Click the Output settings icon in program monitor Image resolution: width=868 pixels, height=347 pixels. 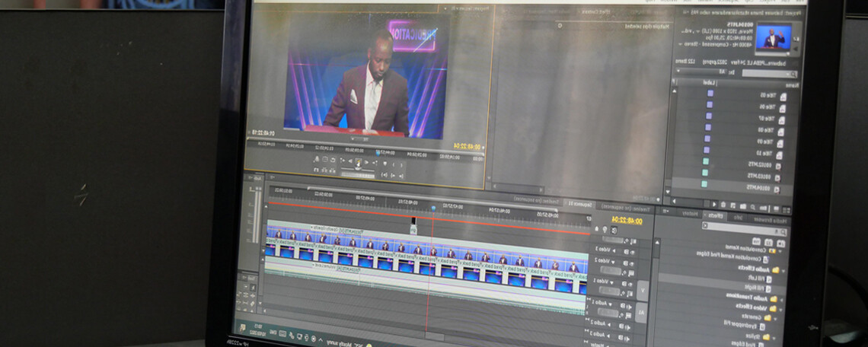317,159
